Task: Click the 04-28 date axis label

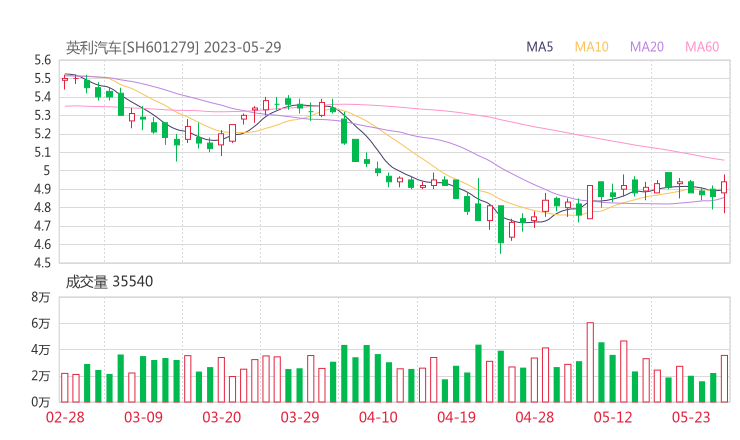Action: (x=535, y=417)
